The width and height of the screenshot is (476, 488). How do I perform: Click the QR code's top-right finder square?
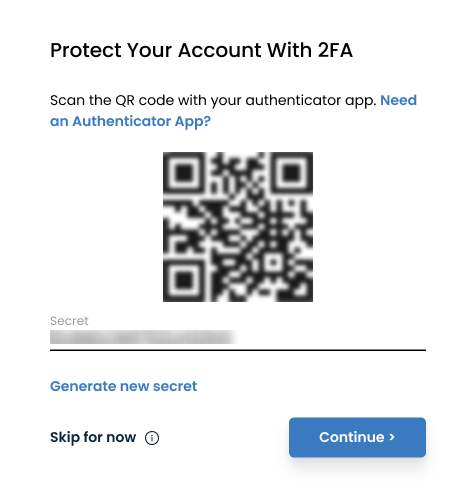(292, 172)
